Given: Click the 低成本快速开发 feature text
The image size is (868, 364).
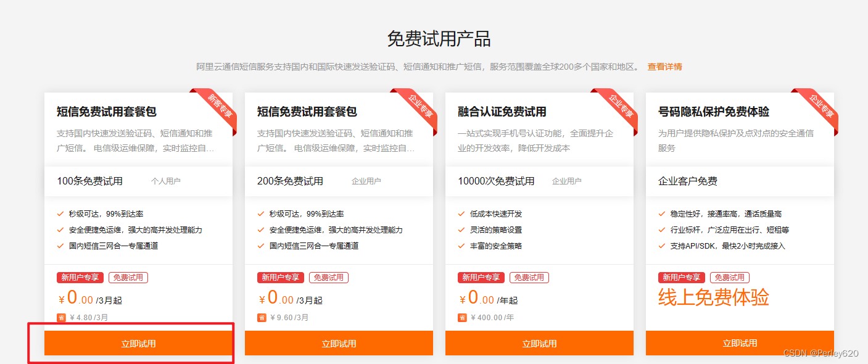Looking at the screenshot, I should tap(496, 214).
